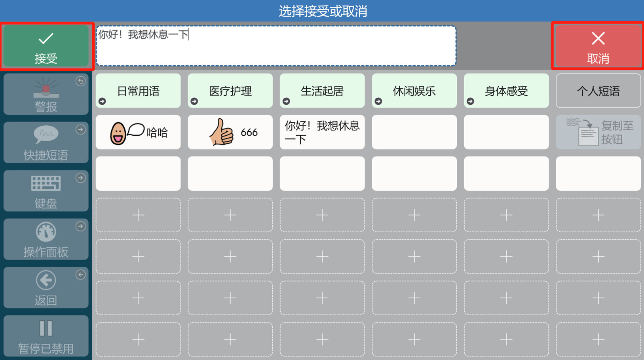Open the 医疗护理 phrase category
Screen dimensions: 644x360
click(x=230, y=91)
